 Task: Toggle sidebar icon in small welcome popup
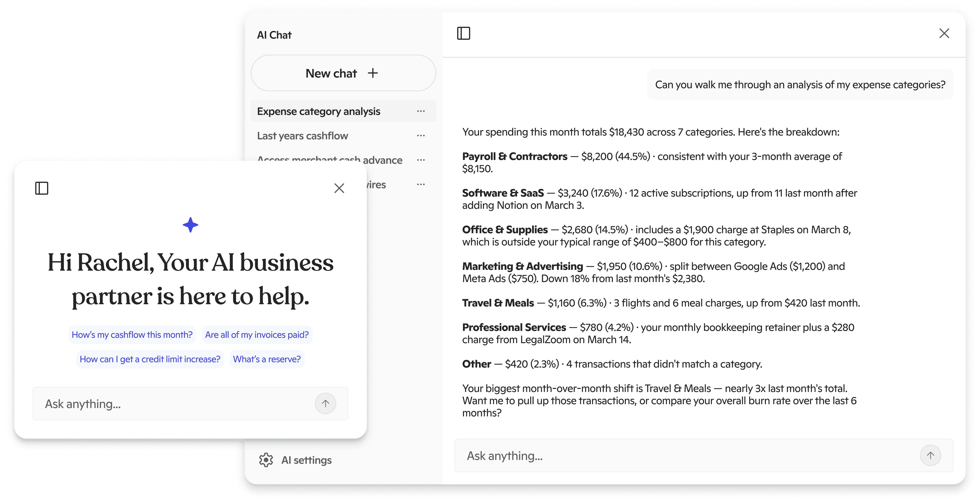coord(42,188)
